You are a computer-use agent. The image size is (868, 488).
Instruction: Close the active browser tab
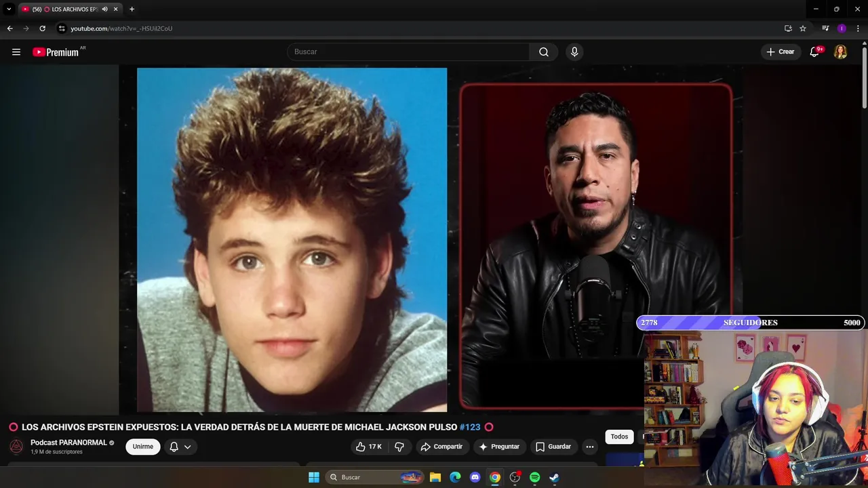point(115,9)
